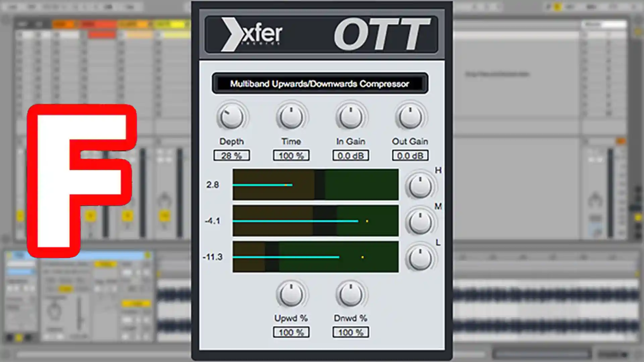Click the M band gain knob

pyautogui.click(x=420, y=223)
